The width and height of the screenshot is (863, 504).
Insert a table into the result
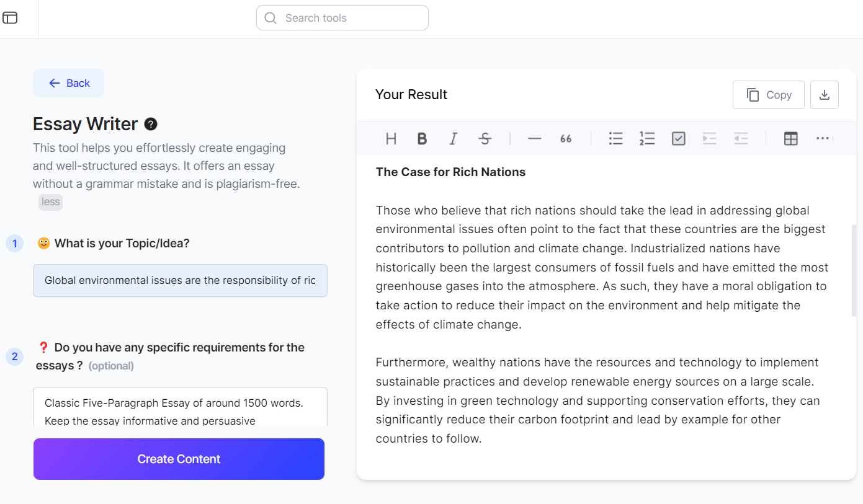point(790,139)
